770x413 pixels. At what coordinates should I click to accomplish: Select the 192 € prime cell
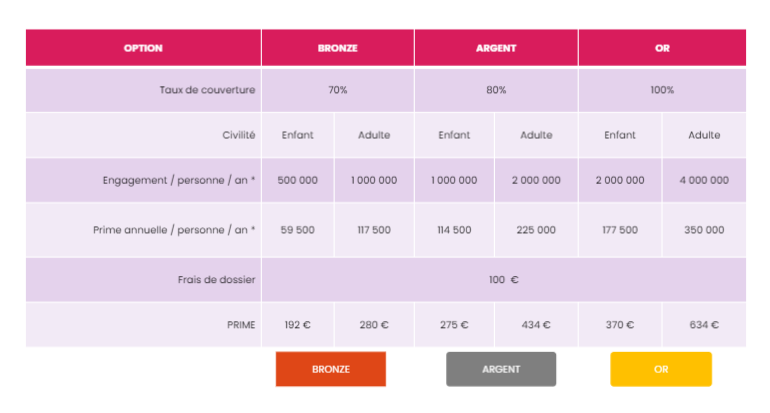pyautogui.click(x=298, y=325)
